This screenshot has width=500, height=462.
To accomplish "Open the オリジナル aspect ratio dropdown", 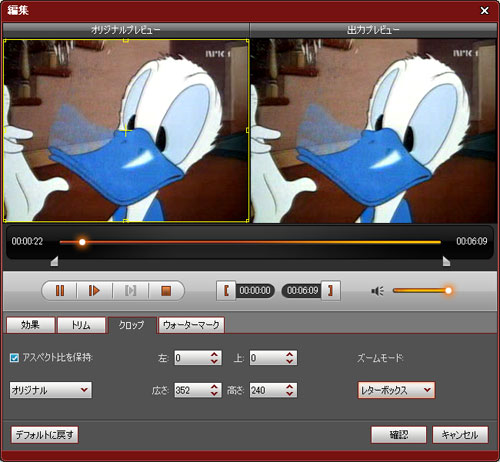I will click(51, 390).
